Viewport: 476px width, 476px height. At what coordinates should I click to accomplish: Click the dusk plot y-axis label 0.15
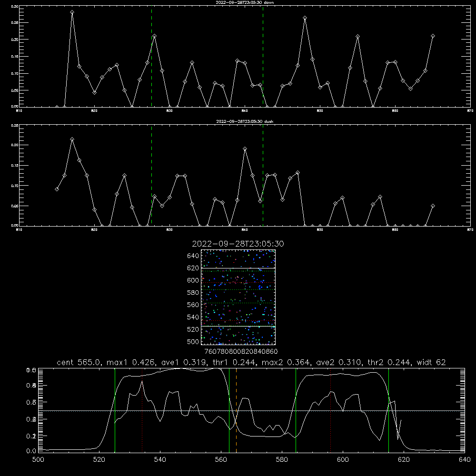[15, 166]
